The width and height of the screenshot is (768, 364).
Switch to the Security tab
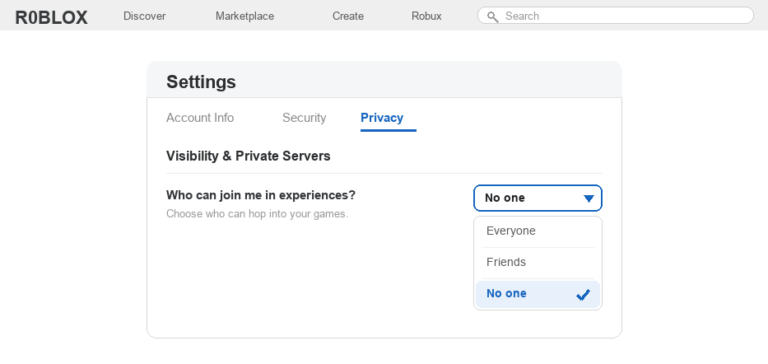click(x=304, y=118)
